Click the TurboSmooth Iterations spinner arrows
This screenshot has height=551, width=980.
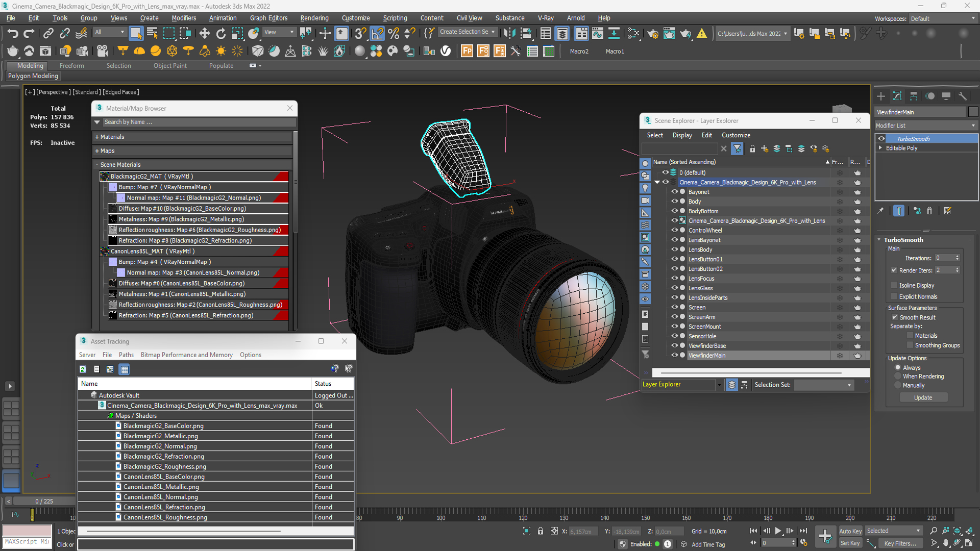click(x=958, y=258)
